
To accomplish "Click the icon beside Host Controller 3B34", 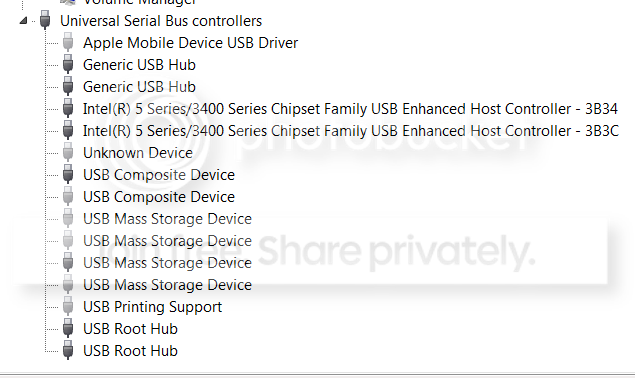I will coord(68,108).
